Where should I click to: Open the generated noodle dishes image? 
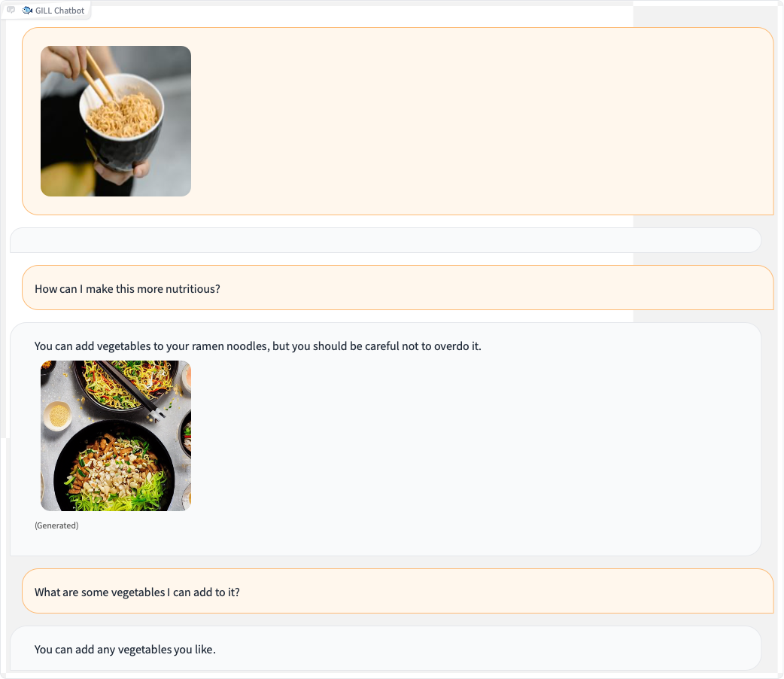click(116, 436)
